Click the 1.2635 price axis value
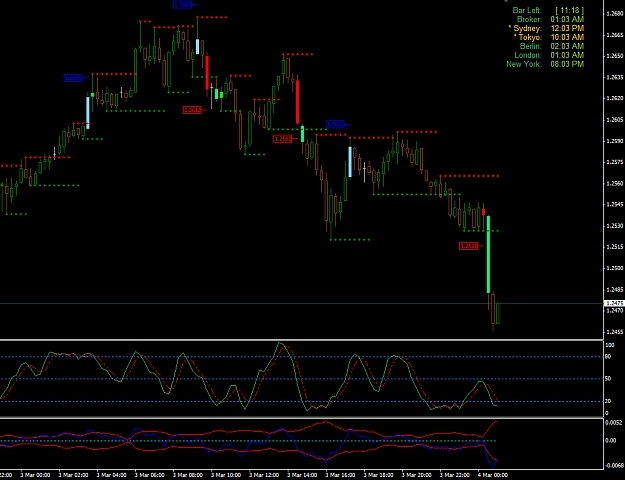625x480 pixels. tap(614, 77)
